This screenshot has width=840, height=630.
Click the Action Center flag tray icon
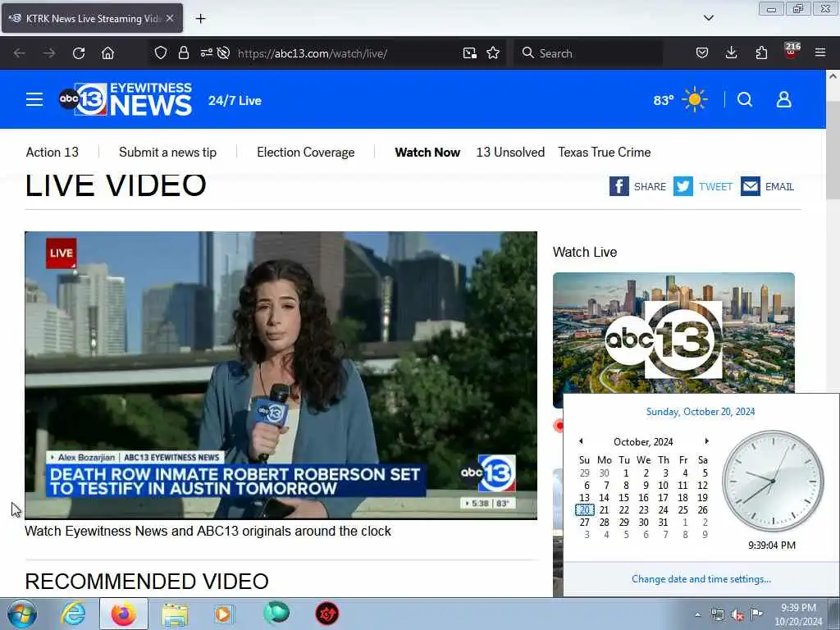pyautogui.click(x=756, y=614)
